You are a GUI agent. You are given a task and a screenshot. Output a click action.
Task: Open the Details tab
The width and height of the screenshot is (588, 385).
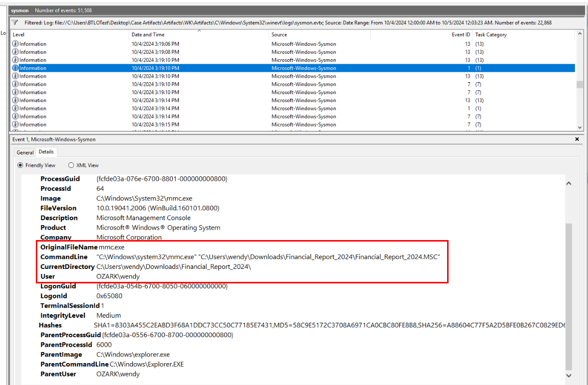point(46,152)
